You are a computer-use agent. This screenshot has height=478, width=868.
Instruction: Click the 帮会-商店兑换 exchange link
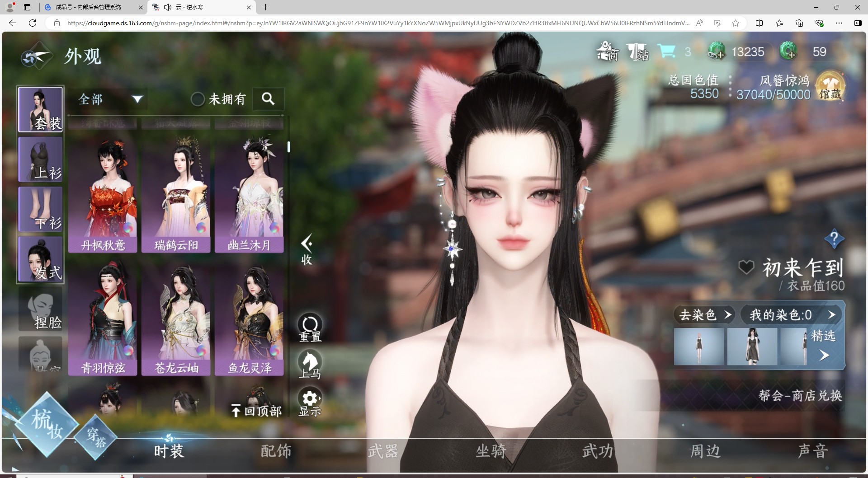(x=800, y=396)
